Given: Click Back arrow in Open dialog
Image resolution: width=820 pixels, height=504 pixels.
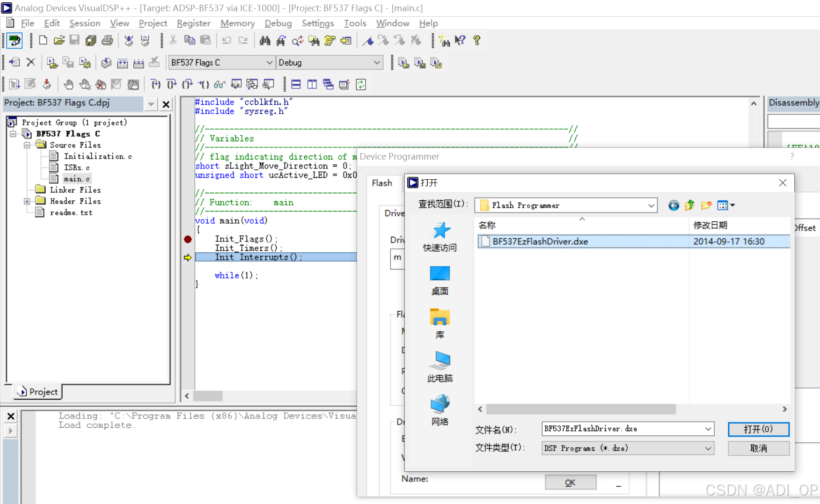Looking at the screenshot, I should [674, 205].
